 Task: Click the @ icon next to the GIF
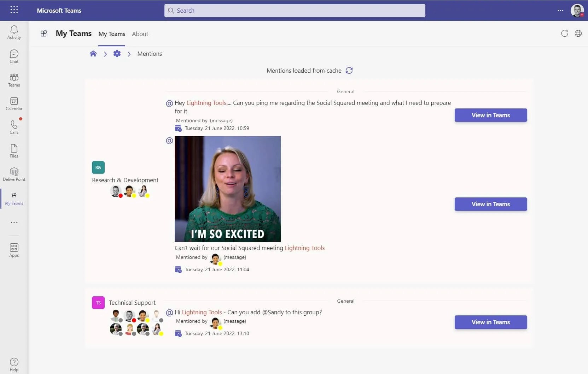(169, 141)
